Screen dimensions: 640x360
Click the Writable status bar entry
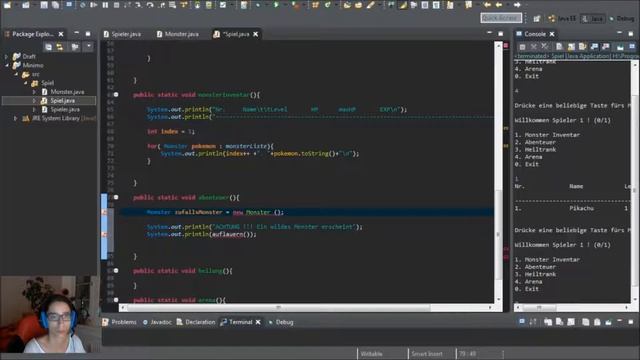pyautogui.click(x=371, y=353)
